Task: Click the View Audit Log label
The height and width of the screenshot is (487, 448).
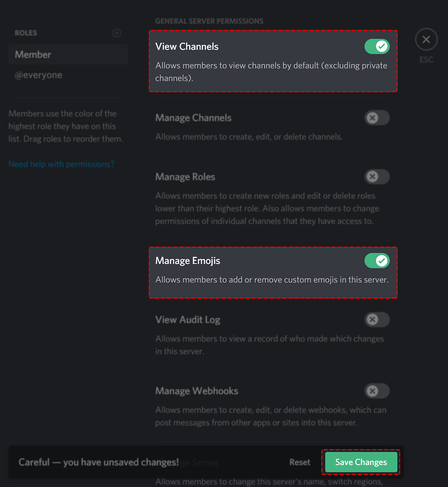Action: tap(188, 320)
